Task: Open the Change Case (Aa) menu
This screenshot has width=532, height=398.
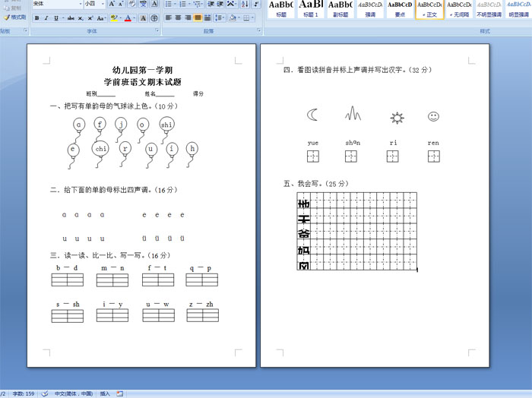Action: (101, 18)
